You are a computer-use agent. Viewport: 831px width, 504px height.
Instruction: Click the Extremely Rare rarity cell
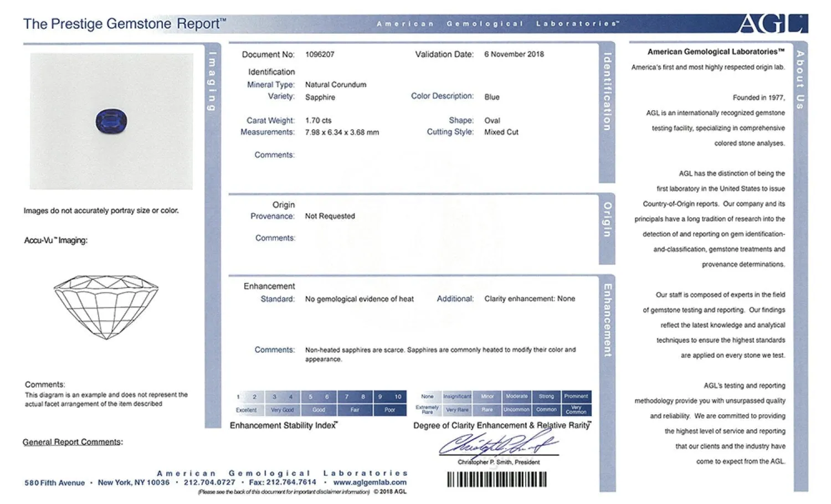427,410
